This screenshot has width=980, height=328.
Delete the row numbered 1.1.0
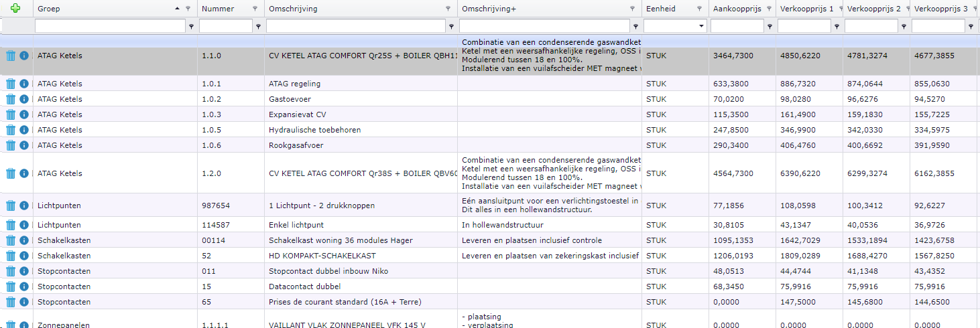(x=11, y=56)
